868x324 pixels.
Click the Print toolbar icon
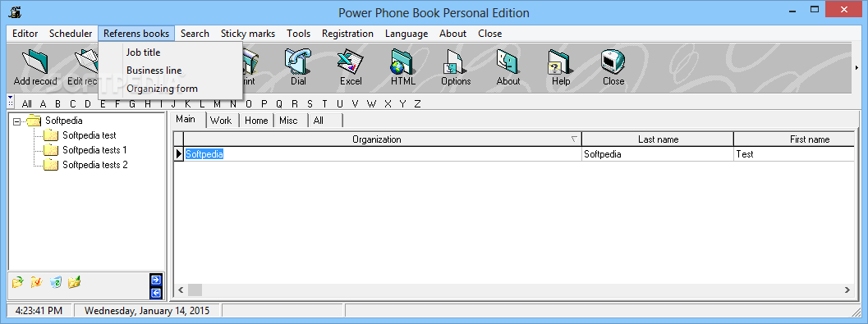(250, 61)
